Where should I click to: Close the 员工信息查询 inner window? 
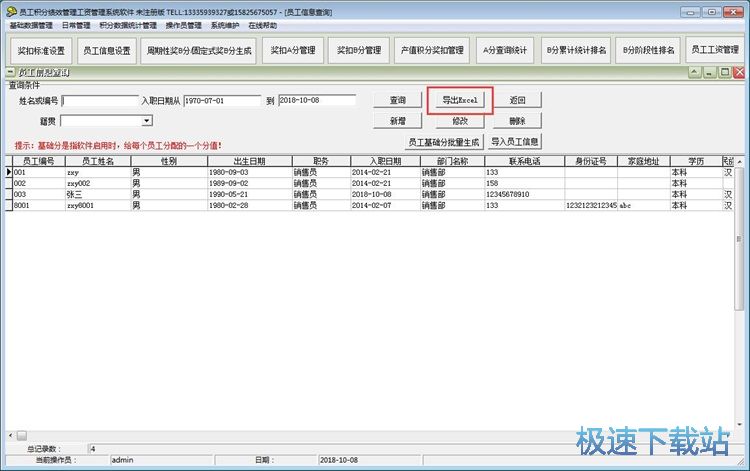[739, 72]
